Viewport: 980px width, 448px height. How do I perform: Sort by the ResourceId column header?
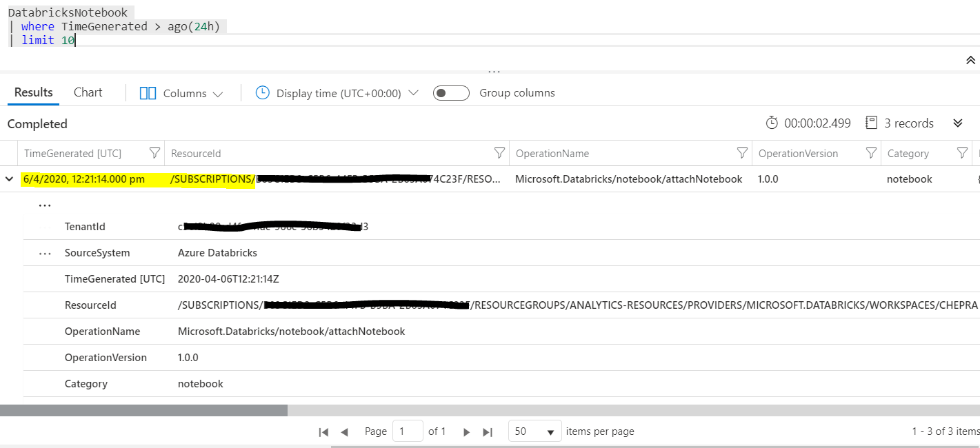click(196, 154)
